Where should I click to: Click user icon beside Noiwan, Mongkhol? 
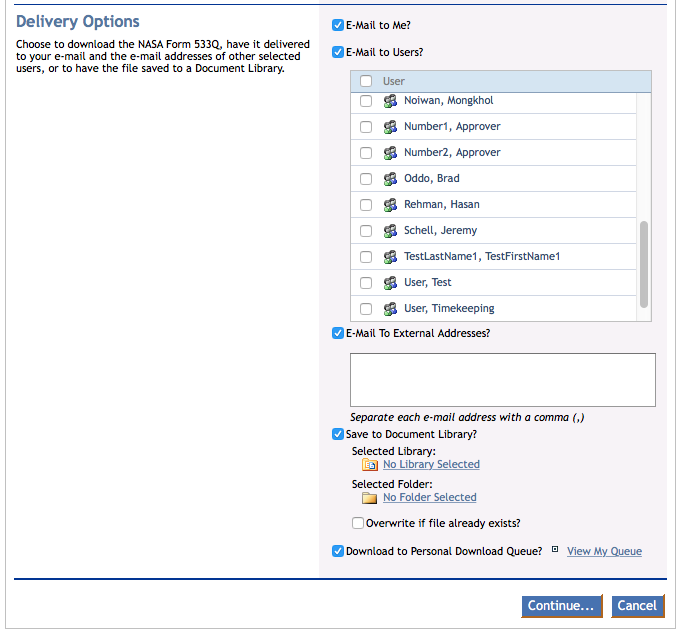pyautogui.click(x=390, y=101)
